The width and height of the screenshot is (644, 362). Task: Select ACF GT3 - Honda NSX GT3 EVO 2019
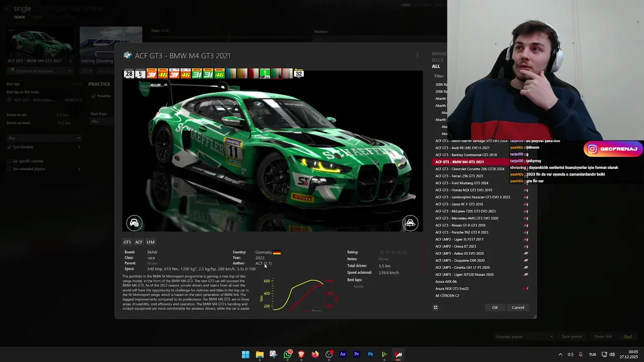pyautogui.click(x=481, y=190)
